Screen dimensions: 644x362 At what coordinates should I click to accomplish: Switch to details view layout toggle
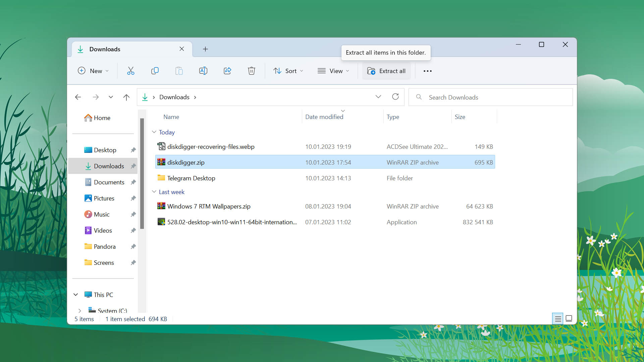(x=558, y=318)
